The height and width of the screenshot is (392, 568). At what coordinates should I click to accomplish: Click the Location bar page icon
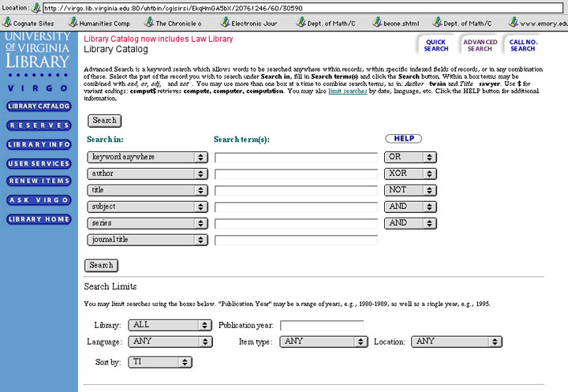(x=35, y=8)
